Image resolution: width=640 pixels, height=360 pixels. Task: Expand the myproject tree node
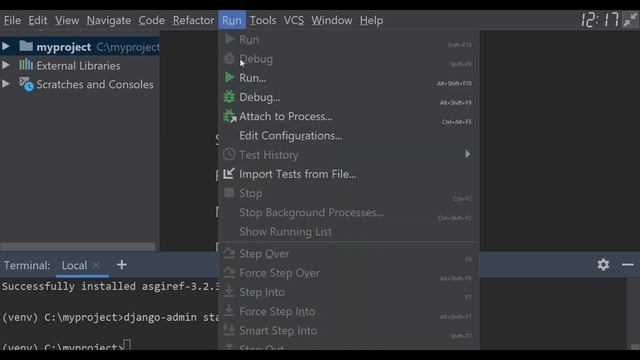(x=6, y=47)
